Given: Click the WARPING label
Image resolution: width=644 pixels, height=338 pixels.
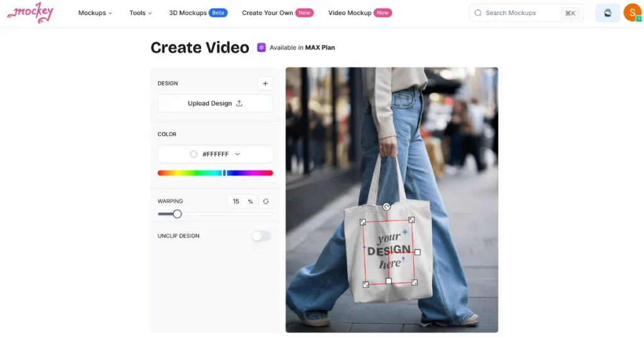Looking at the screenshot, I should point(170,202).
